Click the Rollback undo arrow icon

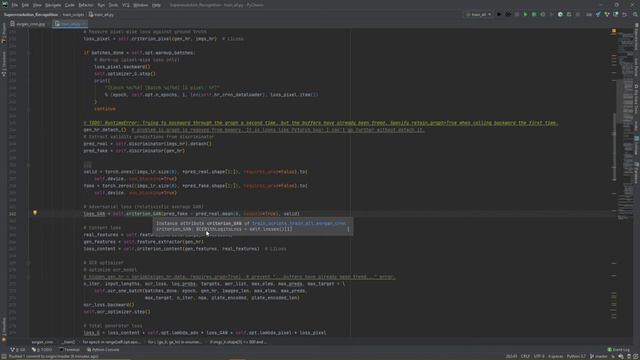pyautogui.click(x=624, y=15)
